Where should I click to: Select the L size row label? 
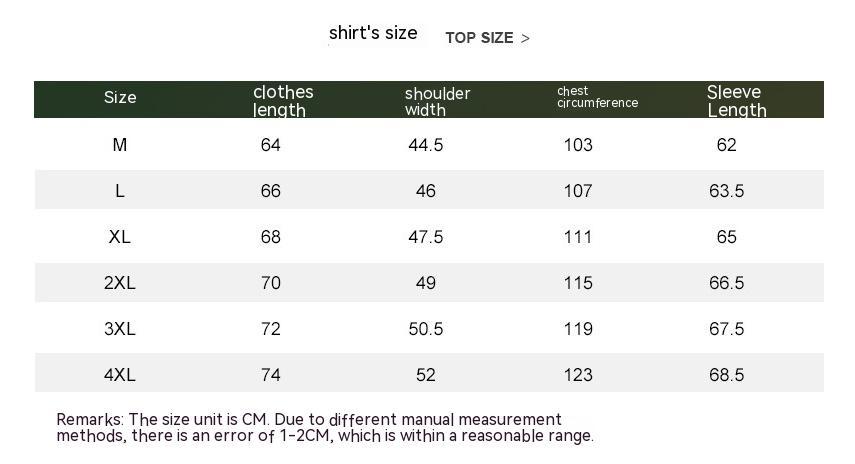[x=120, y=191]
